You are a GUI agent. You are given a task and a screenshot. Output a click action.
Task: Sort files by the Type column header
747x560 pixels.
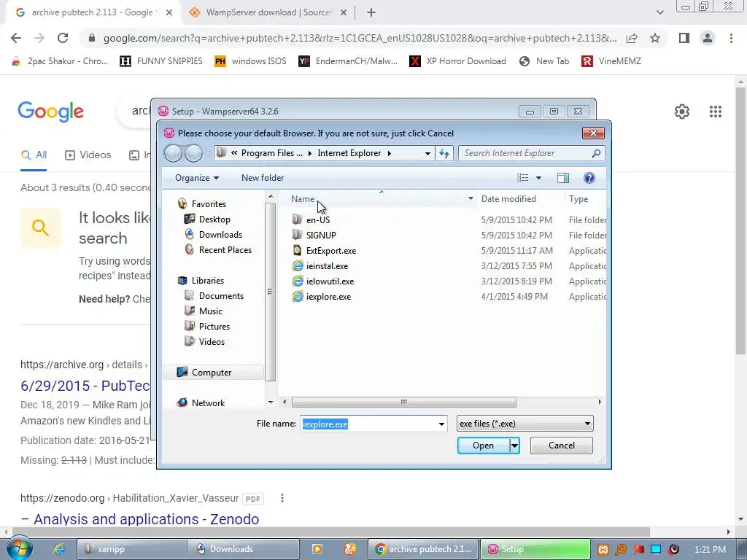click(578, 199)
